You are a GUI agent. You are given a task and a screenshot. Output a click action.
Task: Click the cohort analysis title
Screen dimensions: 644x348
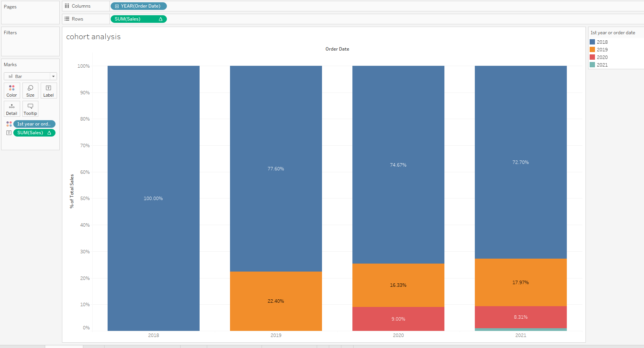(x=93, y=37)
